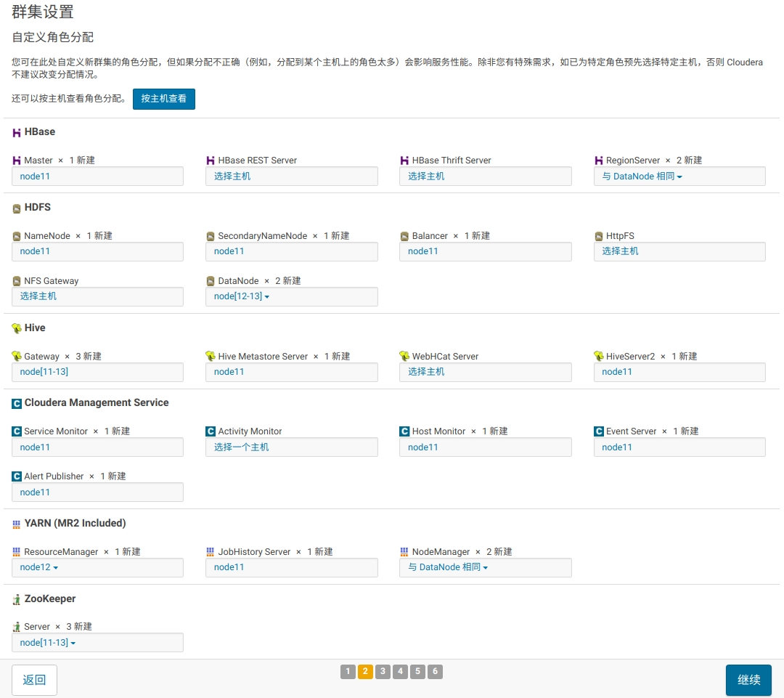Click the Cloudera Management Service header icon
Screen dimensions: 784x698
click(17, 403)
